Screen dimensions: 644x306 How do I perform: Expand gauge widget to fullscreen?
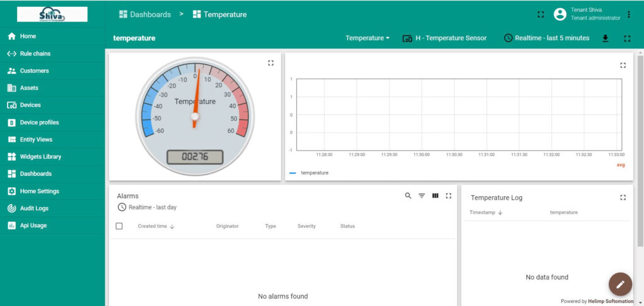(x=270, y=63)
